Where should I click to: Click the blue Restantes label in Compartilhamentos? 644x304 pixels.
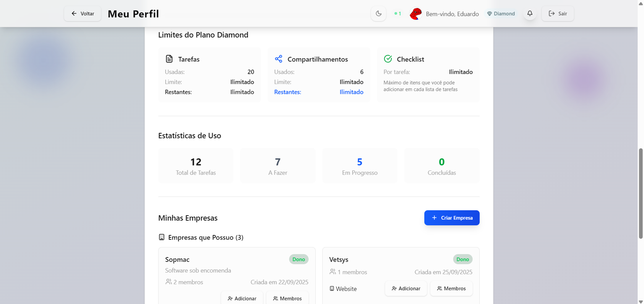click(x=288, y=92)
